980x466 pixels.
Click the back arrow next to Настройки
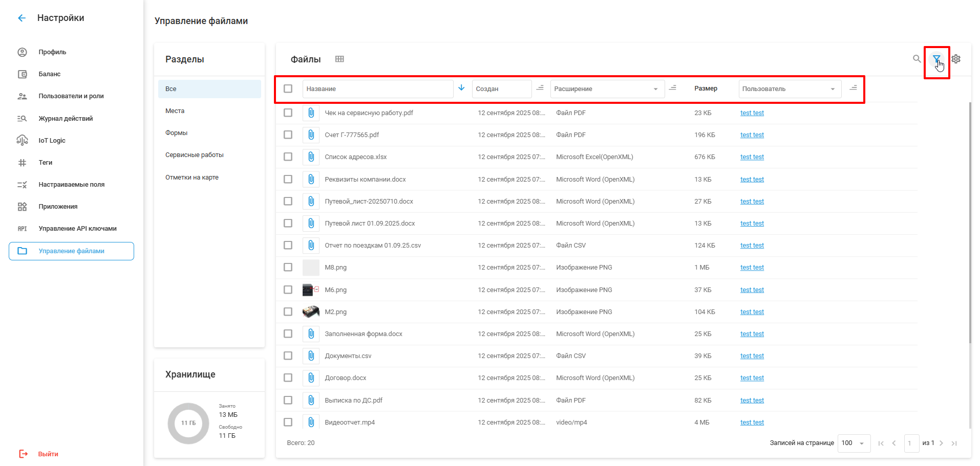[x=22, y=18]
